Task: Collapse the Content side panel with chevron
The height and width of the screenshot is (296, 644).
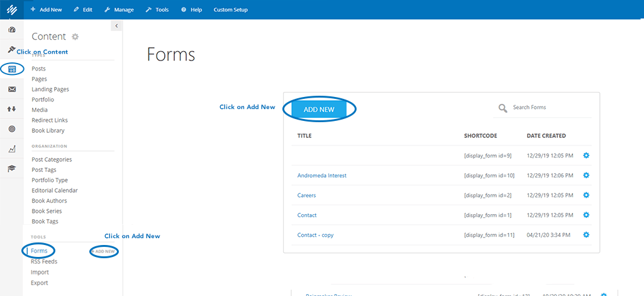Action: pyautogui.click(x=116, y=25)
